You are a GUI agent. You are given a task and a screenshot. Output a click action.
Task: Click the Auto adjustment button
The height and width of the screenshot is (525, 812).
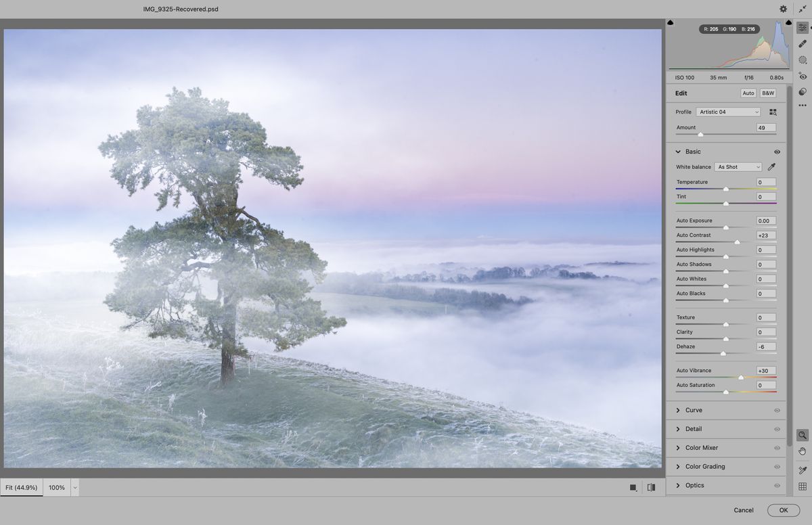coord(748,93)
